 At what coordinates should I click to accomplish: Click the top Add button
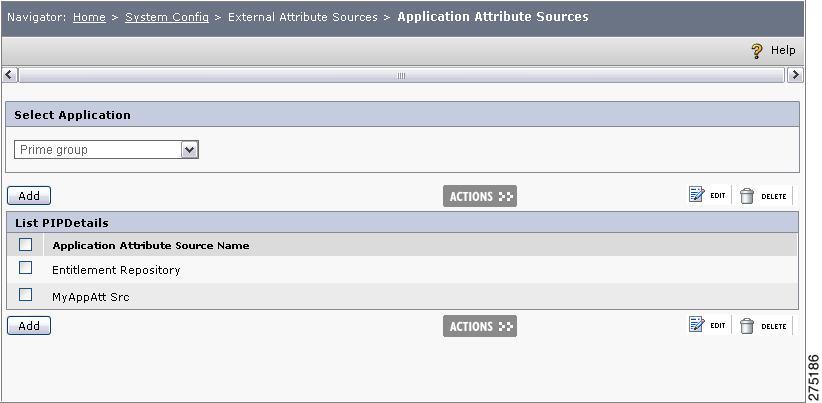pos(29,195)
